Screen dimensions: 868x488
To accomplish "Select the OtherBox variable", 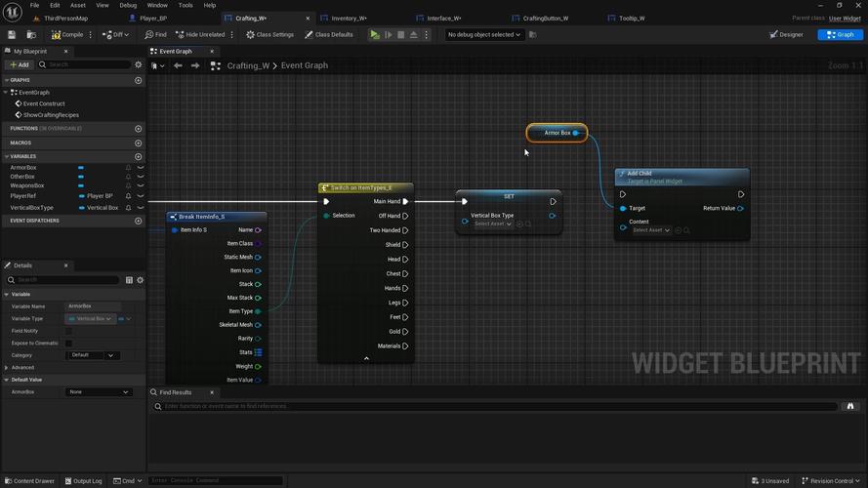I will [22, 177].
